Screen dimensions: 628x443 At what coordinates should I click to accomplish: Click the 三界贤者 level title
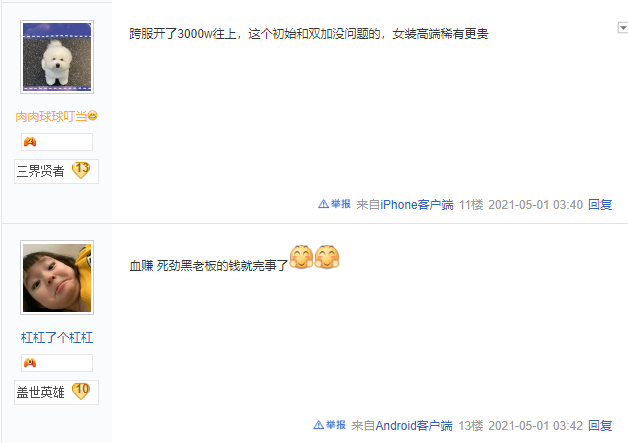[40, 171]
